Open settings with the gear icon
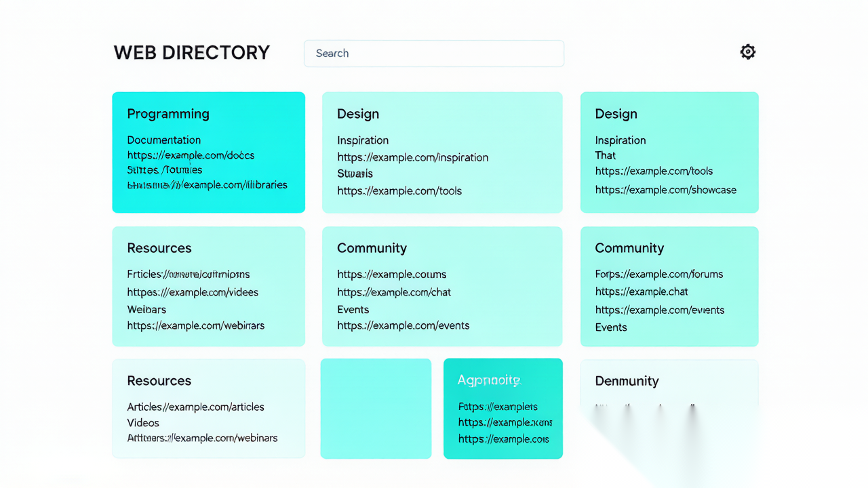 (x=747, y=52)
